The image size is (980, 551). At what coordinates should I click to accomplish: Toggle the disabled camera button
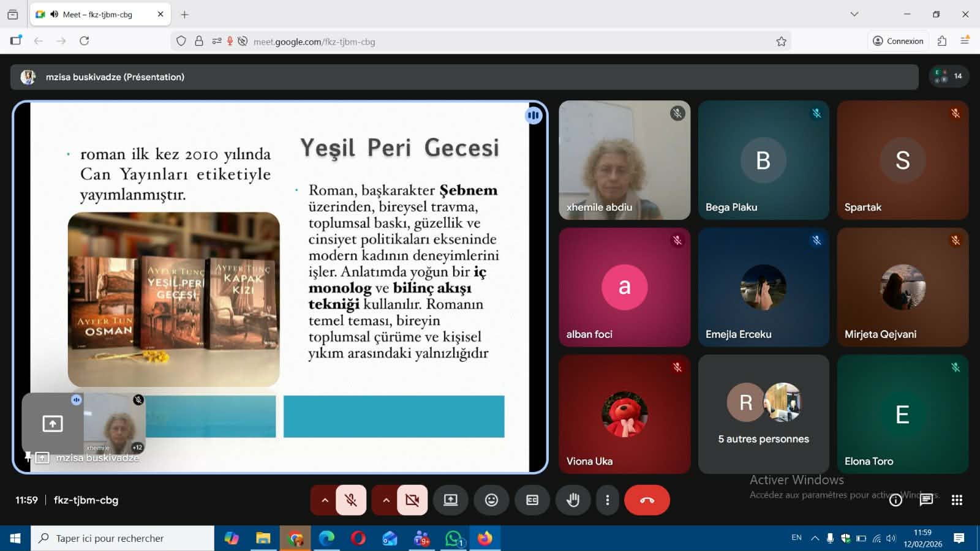coord(412,500)
